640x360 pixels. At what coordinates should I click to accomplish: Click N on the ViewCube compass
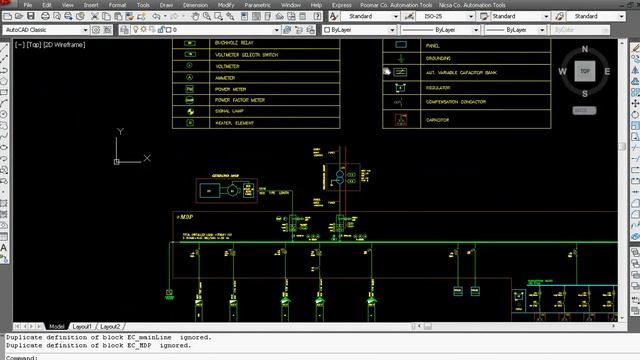pyautogui.click(x=585, y=49)
